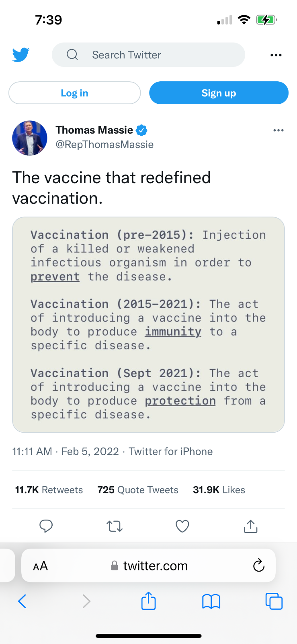Tap the retweet arrows icon
297x644 pixels.
point(115,526)
